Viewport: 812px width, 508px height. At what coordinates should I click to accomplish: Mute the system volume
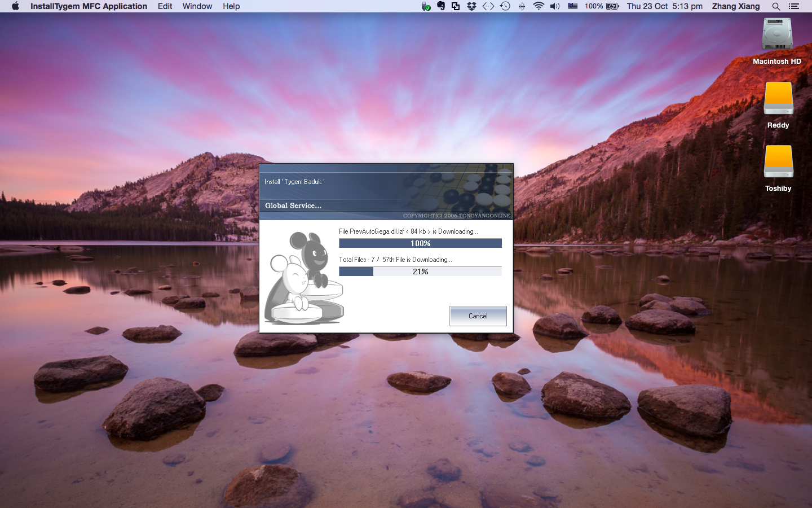click(x=554, y=6)
